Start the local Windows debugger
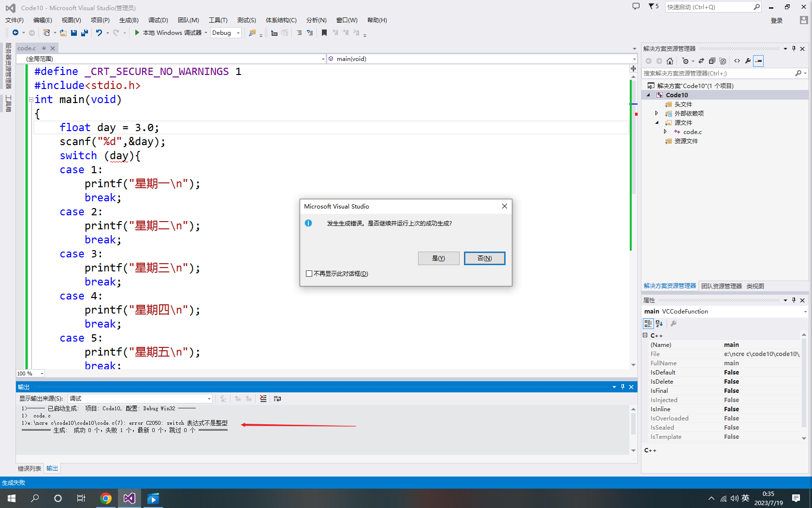The width and height of the screenshot is (812, 508). (x=168, y=33)
